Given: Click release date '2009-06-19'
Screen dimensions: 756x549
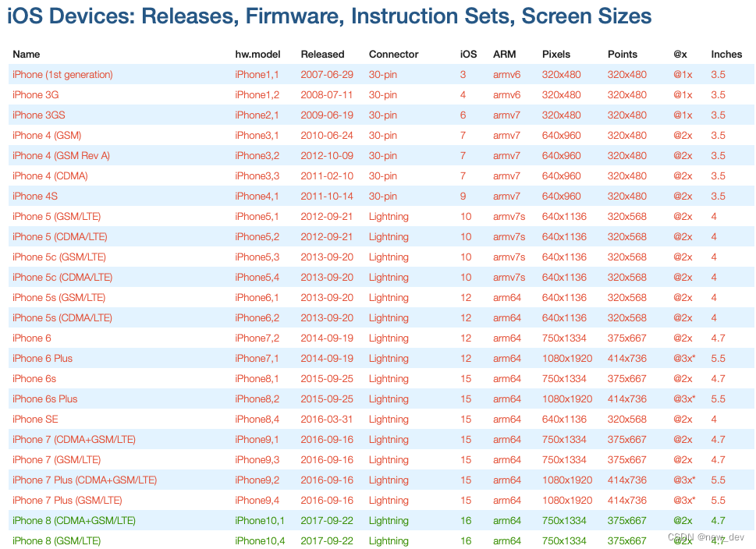Looking at the screenshot, I should click(x=327, y=115).
